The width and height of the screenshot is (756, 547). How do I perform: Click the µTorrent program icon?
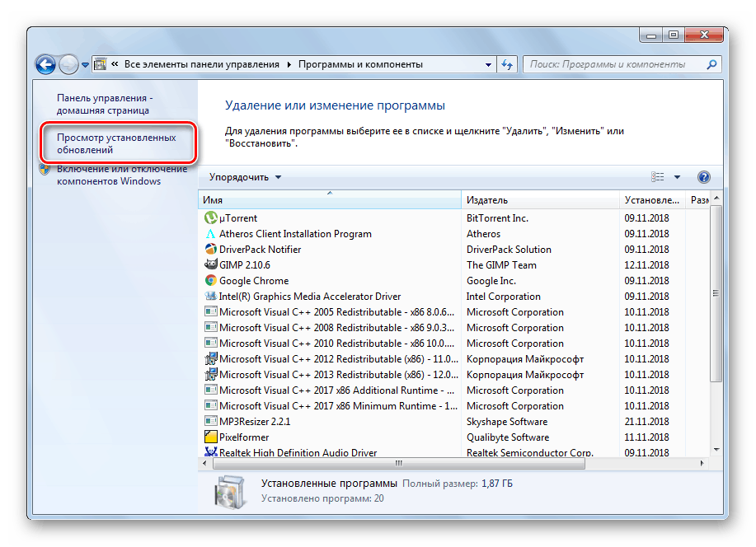[x=211, y=217]
